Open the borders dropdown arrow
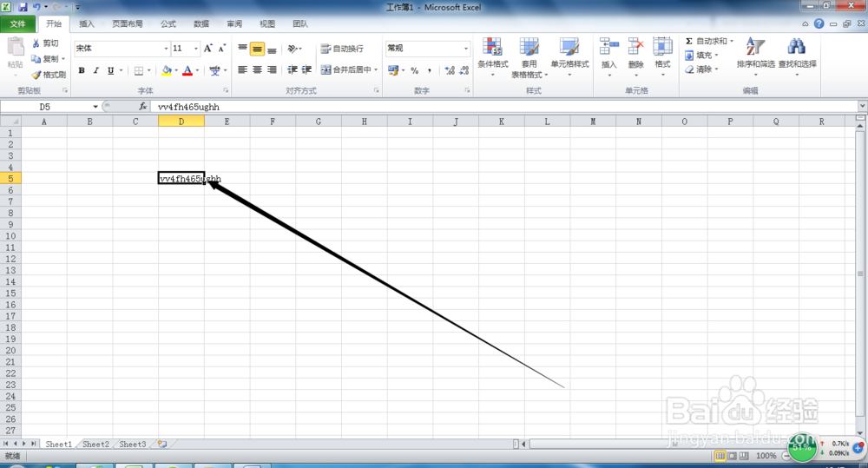The height and width of the screenshot is (468, 868). coord(148,70)
